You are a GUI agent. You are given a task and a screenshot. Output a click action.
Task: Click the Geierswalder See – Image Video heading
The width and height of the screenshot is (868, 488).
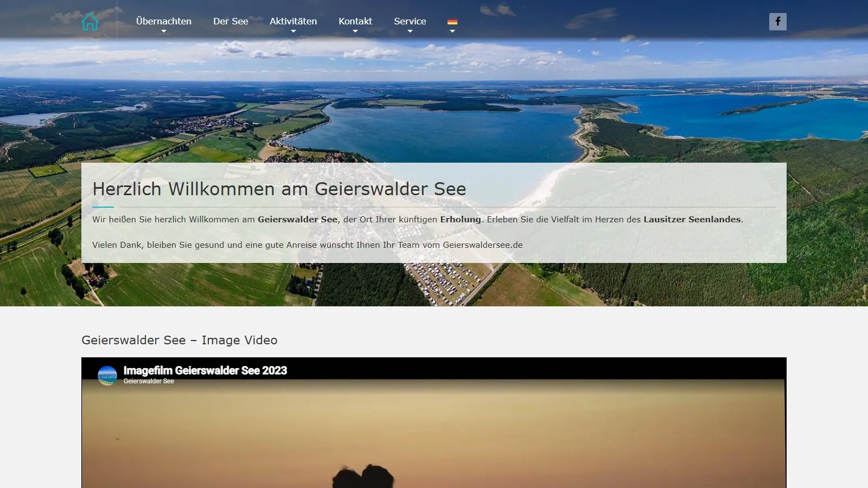tap(180, 340)
